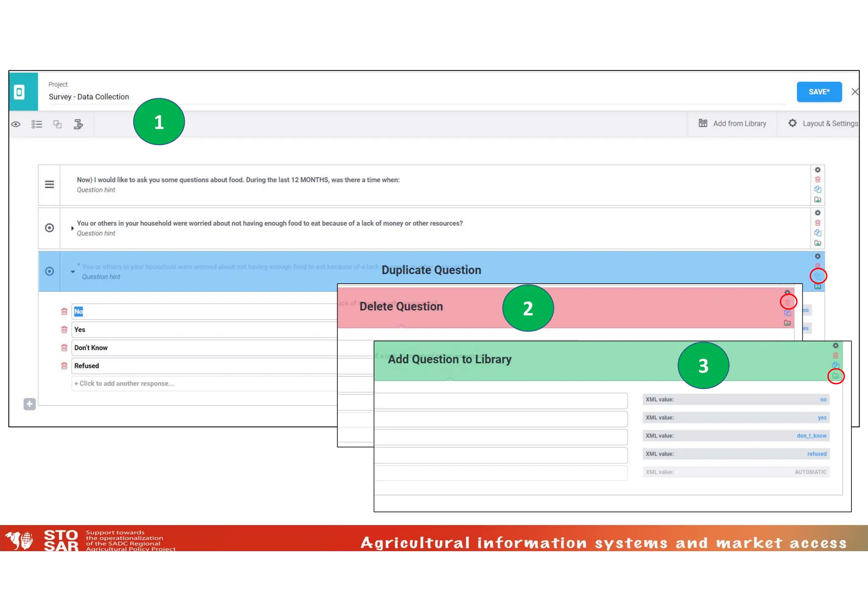868x614 pixels.
Task: Duplicate the second 'You or others' question
Action: click(818, 233)
